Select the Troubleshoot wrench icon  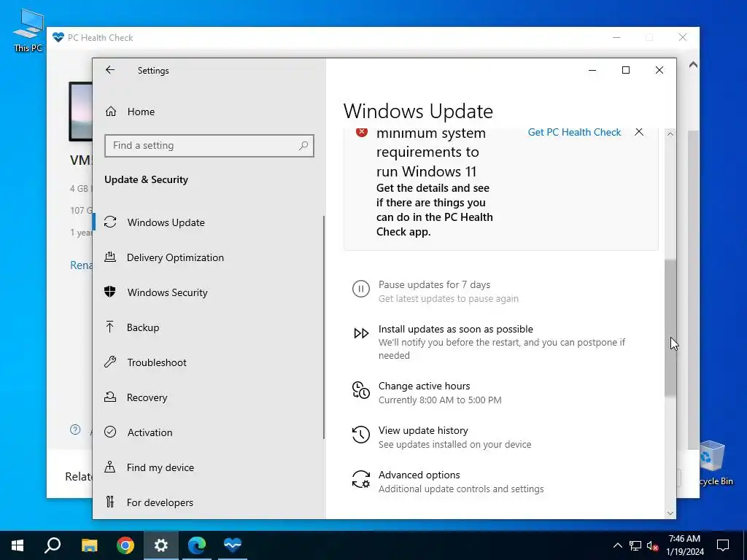(110, 362)
